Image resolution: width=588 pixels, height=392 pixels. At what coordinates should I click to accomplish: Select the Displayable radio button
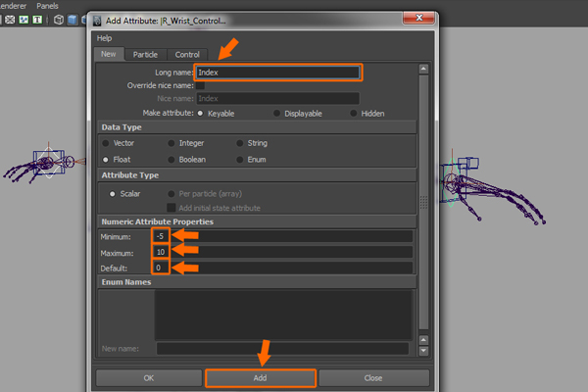pos(276,114)
